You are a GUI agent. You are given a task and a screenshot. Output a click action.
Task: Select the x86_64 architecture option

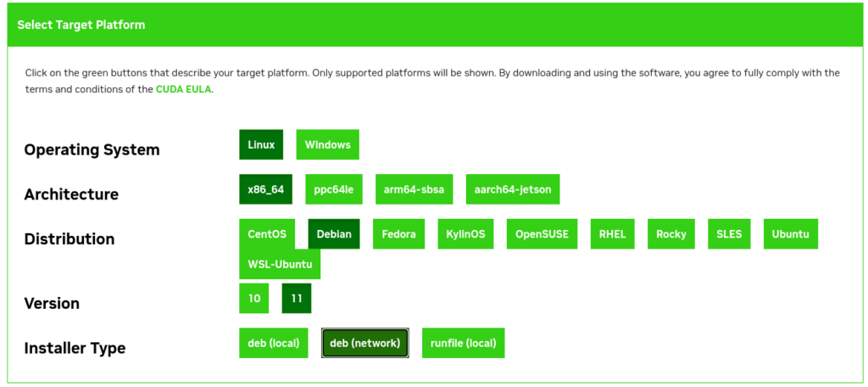tap(265, 189)
